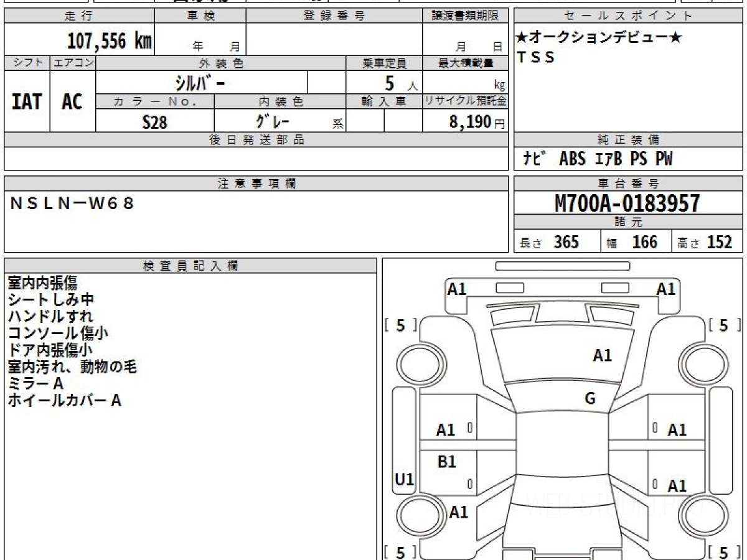Select the シルバー exterior color value

200,83
